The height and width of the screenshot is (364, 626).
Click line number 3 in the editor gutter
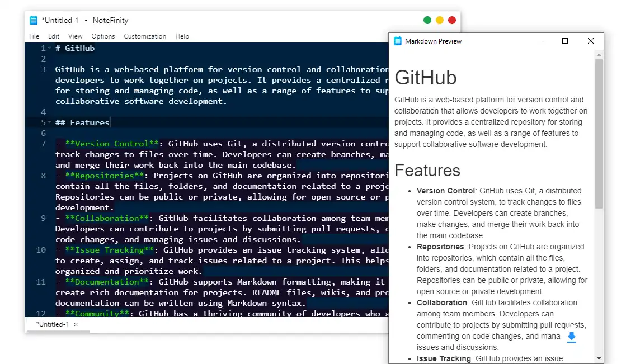pos(43,69)
